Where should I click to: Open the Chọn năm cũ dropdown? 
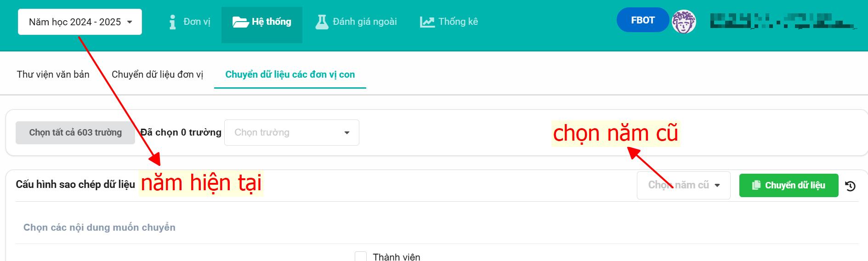coord(683,185)
